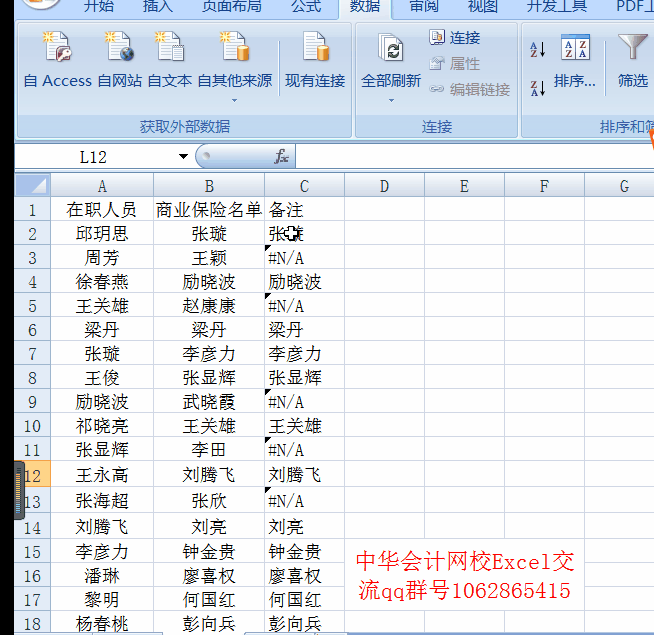The height and width of the screenshot is (635, 654).
Task: Switch to the 开发工具 ribbon tab
Action: (x=557, y=6)
